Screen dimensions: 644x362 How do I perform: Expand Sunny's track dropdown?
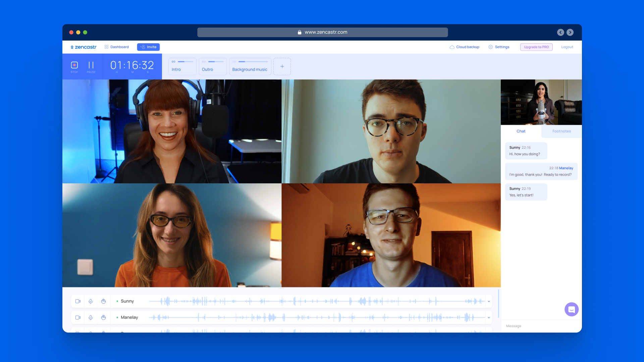pyautogui.click(x=489, y=301)
